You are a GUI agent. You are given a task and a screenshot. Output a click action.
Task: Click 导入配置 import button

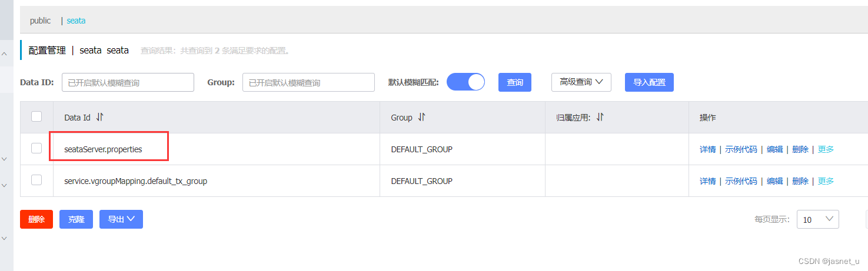tap(649, 82)
